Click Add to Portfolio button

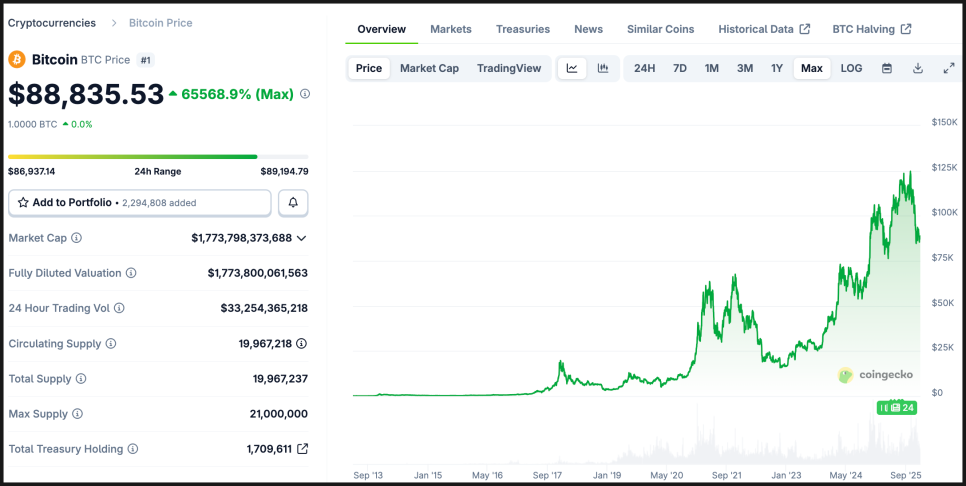coord(140,203)
